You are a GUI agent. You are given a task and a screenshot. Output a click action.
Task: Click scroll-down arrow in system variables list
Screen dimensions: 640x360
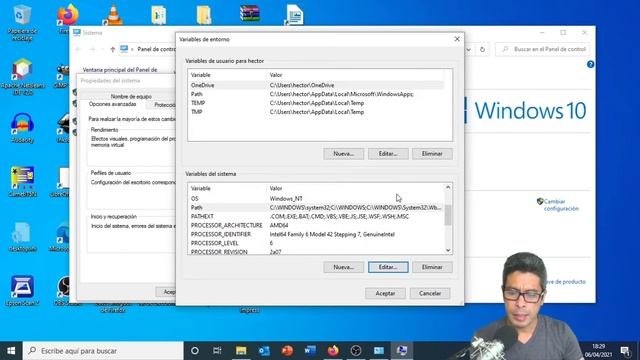click(448, 250)
